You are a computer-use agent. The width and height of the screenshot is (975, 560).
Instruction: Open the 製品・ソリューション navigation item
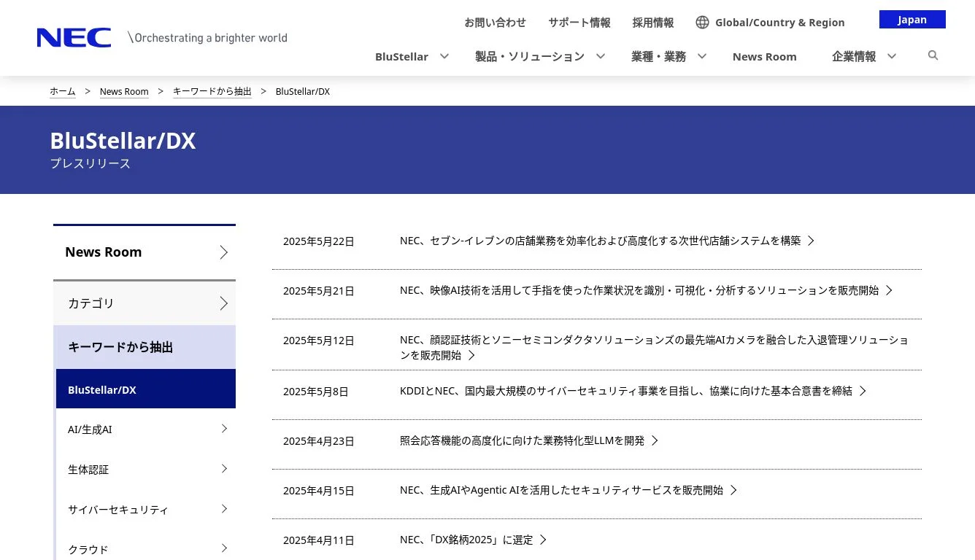point(530,57)
